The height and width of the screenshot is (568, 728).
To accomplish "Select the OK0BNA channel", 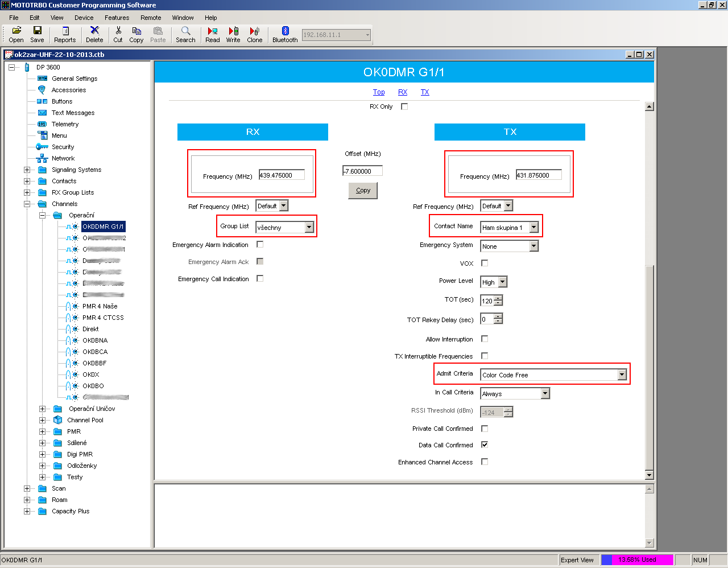I will 95,340.
